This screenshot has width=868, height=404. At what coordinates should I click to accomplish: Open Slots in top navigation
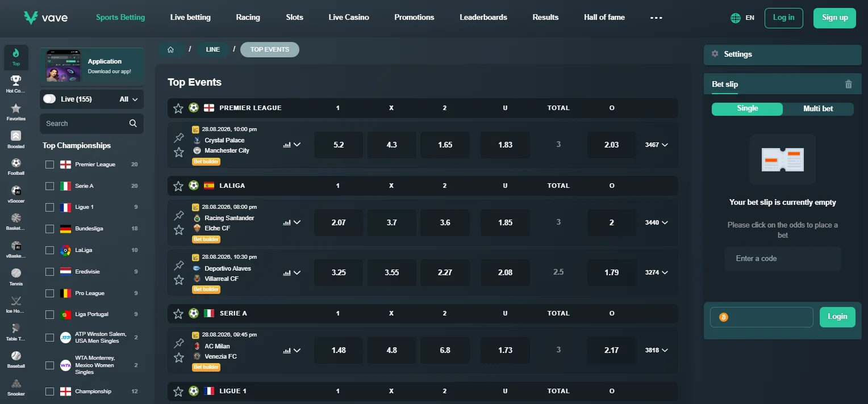click(x=295, y=18)
